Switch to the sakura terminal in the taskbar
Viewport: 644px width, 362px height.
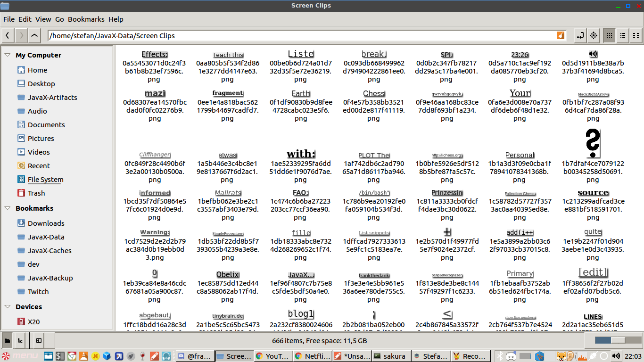point(389,356)
